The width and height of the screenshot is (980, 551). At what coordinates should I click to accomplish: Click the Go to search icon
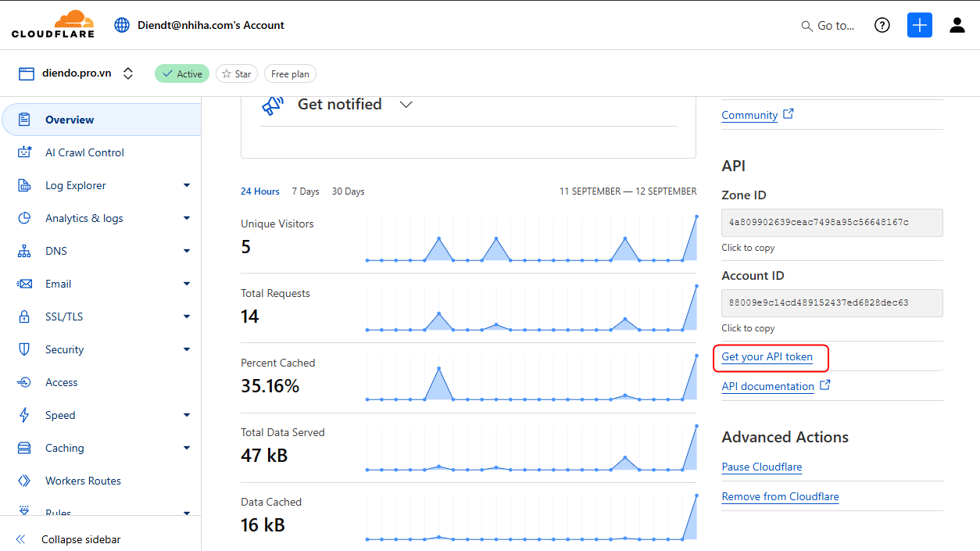807,26
